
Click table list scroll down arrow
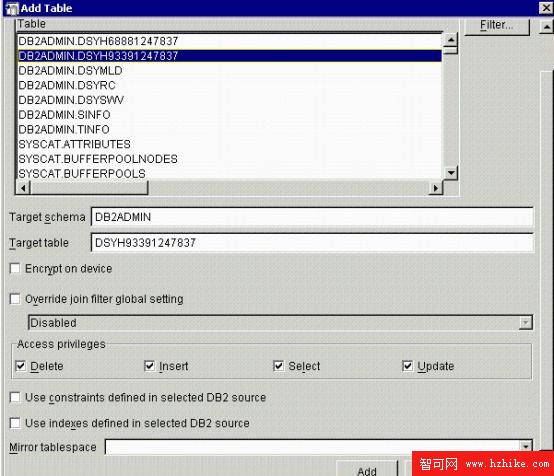pyautogui.click(x=450, y=173)
